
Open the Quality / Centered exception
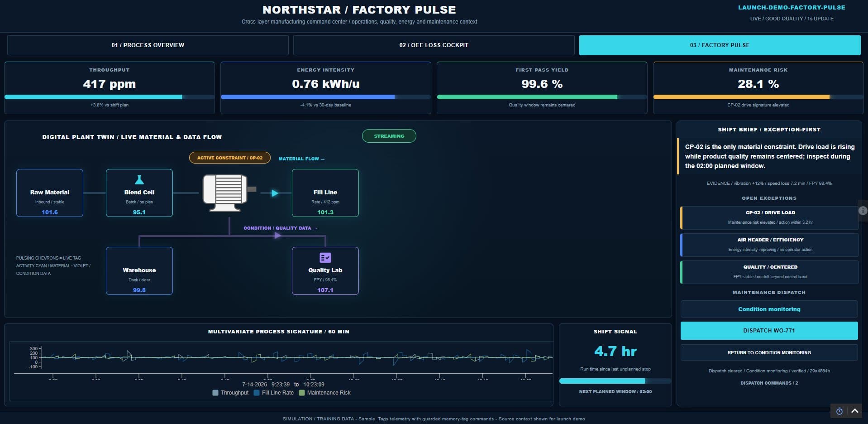point(769,272)
